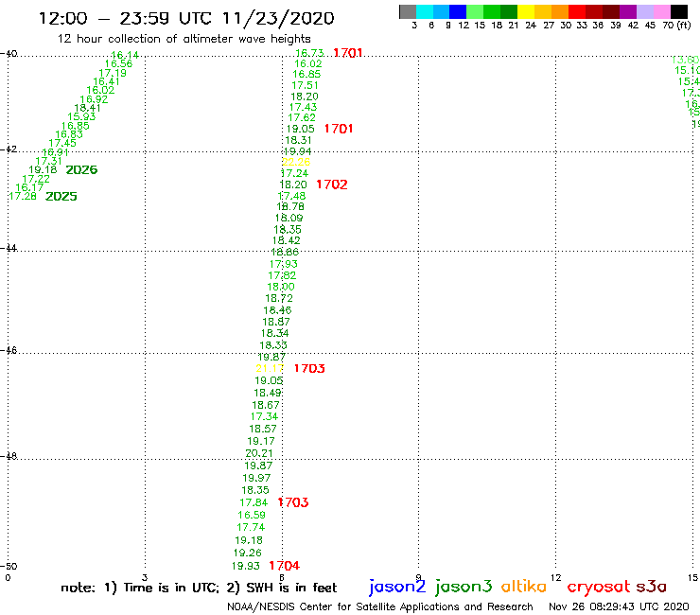This screenshot has height=615, width=700.
Task: Click the 18.72 wave height reading
Action: [x=279, y=298]
